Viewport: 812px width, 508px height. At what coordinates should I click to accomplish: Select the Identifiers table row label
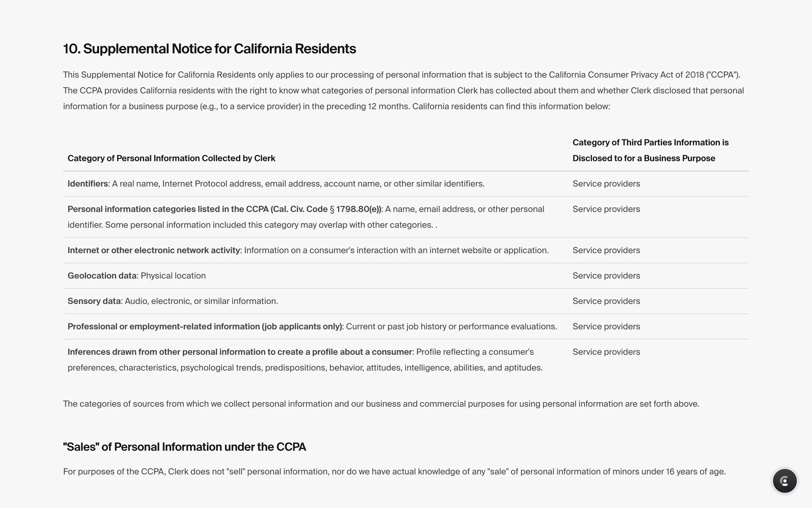tap(88, 184)
